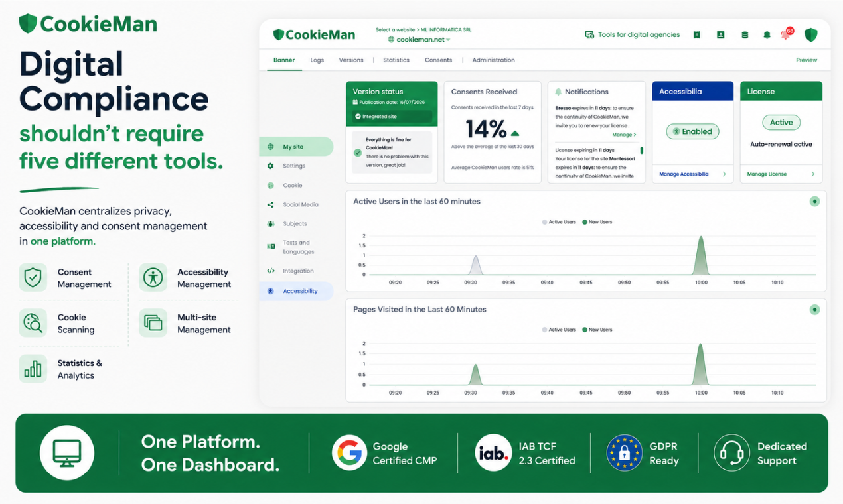Screen dimensions: 843x504
Task: Click the globe icon beside My site
Action: point(270,147)
